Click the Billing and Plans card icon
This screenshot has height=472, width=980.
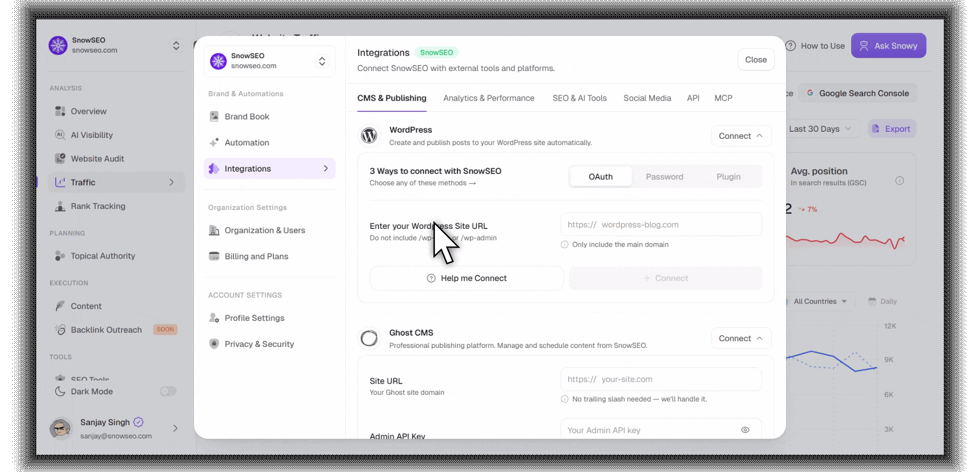click(x=214, y=256)
